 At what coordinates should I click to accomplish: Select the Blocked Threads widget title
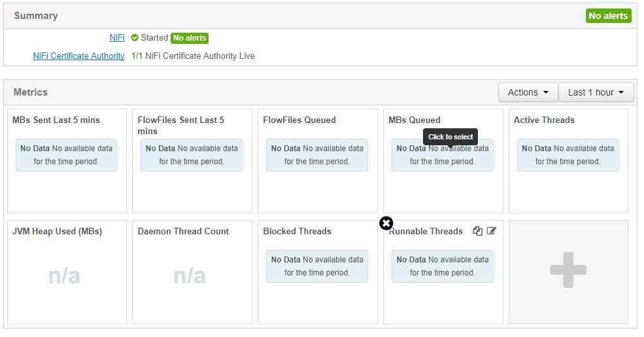(x=297, y=232)
